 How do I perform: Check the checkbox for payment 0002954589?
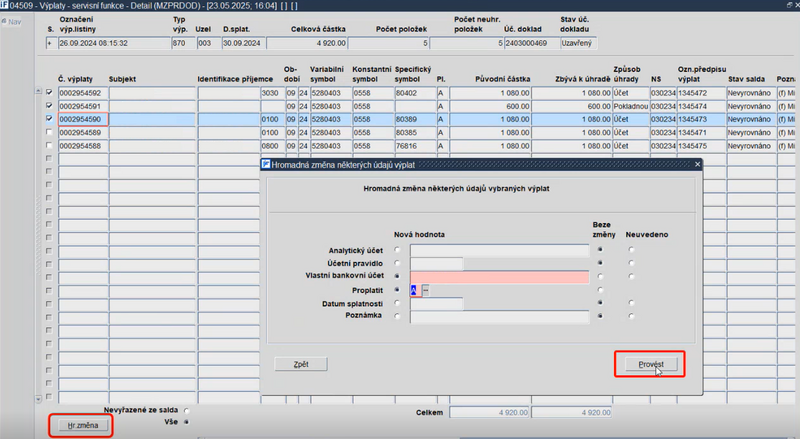pos(49,132)
